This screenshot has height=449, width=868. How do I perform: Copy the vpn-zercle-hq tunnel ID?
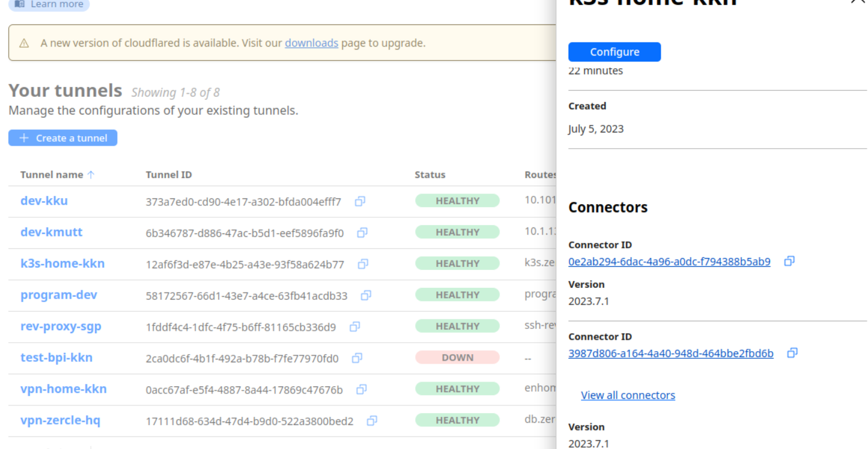pyautogui.click(x=372, y=421)
